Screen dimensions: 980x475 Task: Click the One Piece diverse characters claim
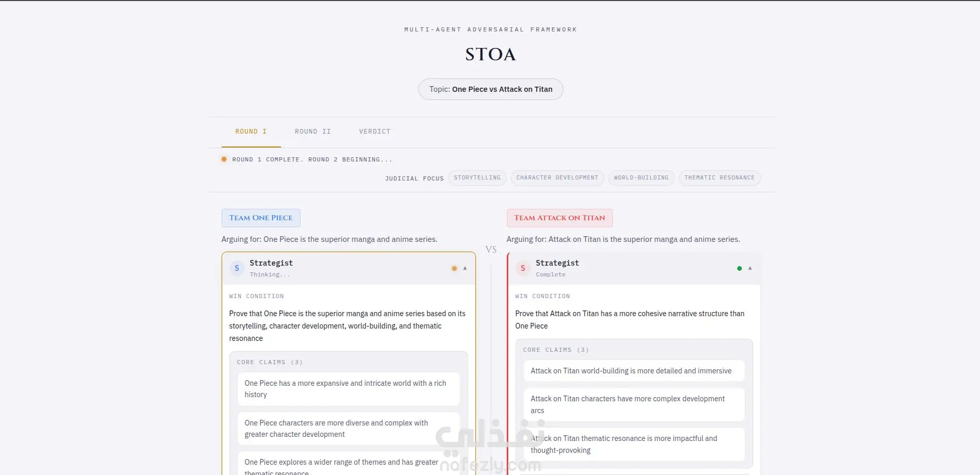coord(348,429)
